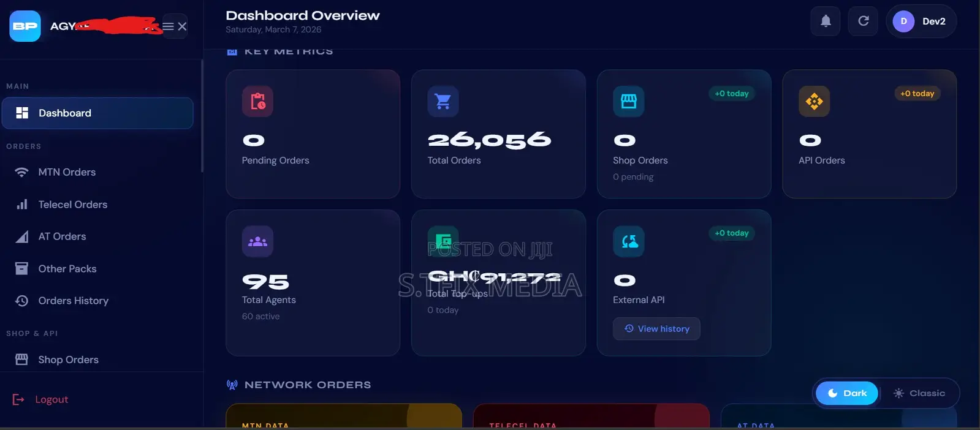Image resolution: width=980 pixels, height=430 pixels.
Task: Click the date Saturday, March 7, 2026
Action: 273,29
